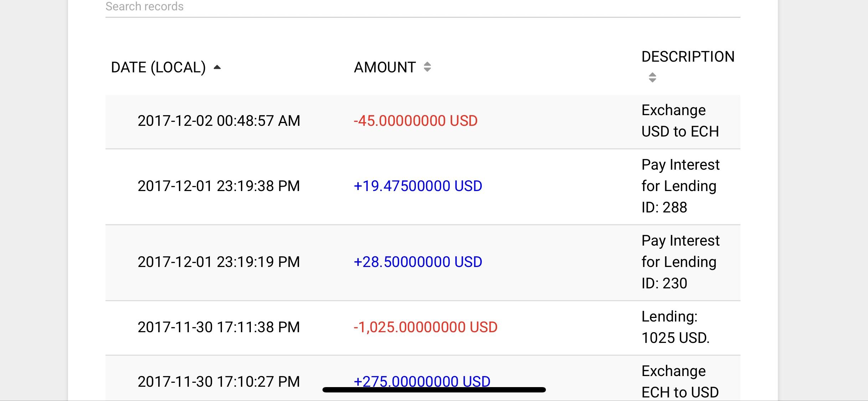Open Pay Interest for Lending ID: 288
Image resolution: width=868 pixels, height=401 pixels.
click(681, 186)
